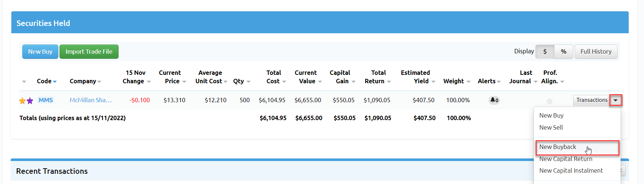This screenshot has width=644, height=184.
Task: Click the sort arrow of first blank column
Action: pyautogui.click(x=24, y=81)
